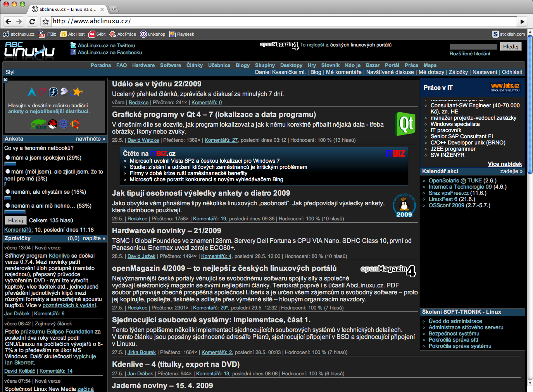Open the unixshop bookmark
Image resolution: width=533 pixels, height=392 pixels.
click(x=153, y=34)
